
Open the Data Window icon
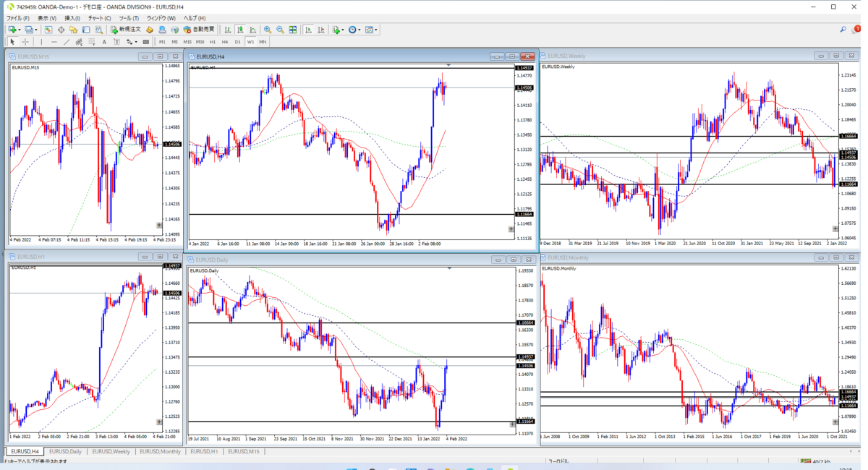(61, 30)
